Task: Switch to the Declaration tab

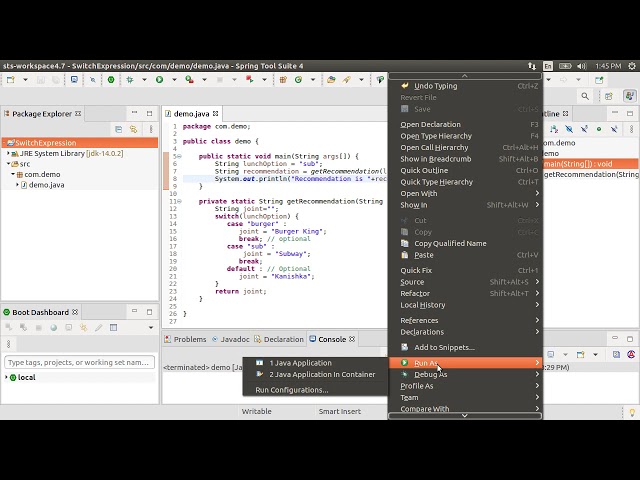Action: pyautogui.click(x=279, y=339)
